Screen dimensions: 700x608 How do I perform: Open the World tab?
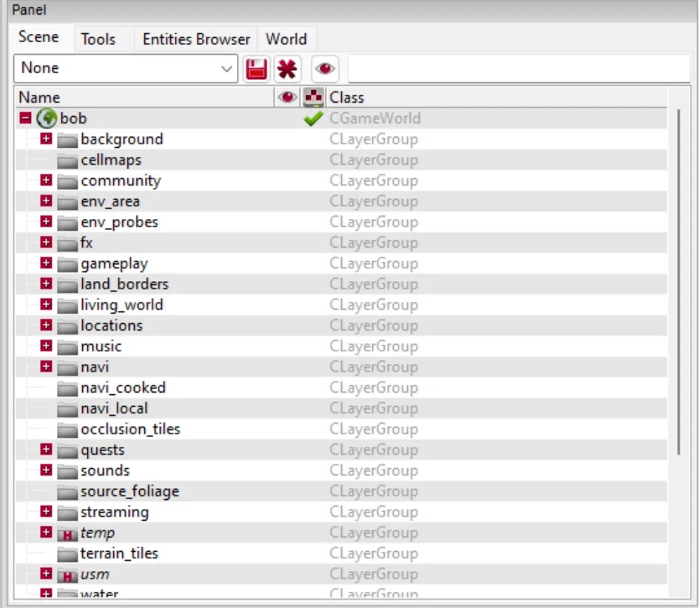pos(287,39)
